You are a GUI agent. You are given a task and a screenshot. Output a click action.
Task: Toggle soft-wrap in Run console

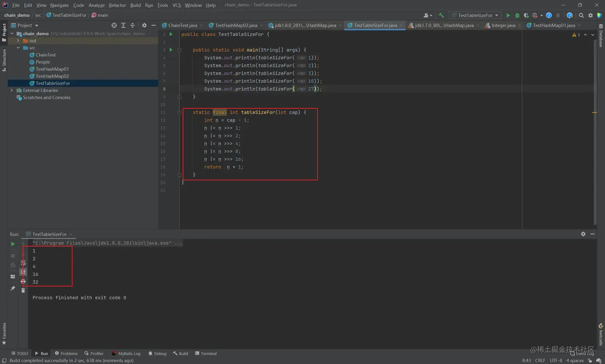pyautogui.click(x=23, y=263)
